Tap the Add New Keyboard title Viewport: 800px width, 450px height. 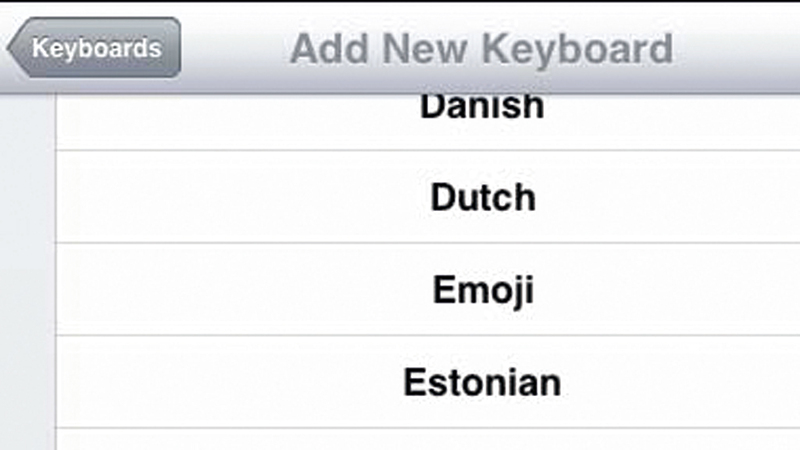click(481, 48)
